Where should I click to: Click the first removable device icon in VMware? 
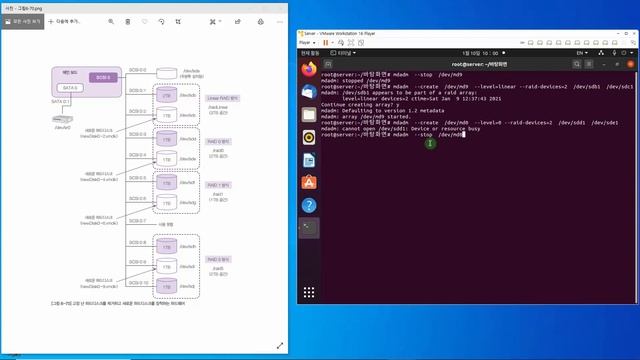[531, 42]
